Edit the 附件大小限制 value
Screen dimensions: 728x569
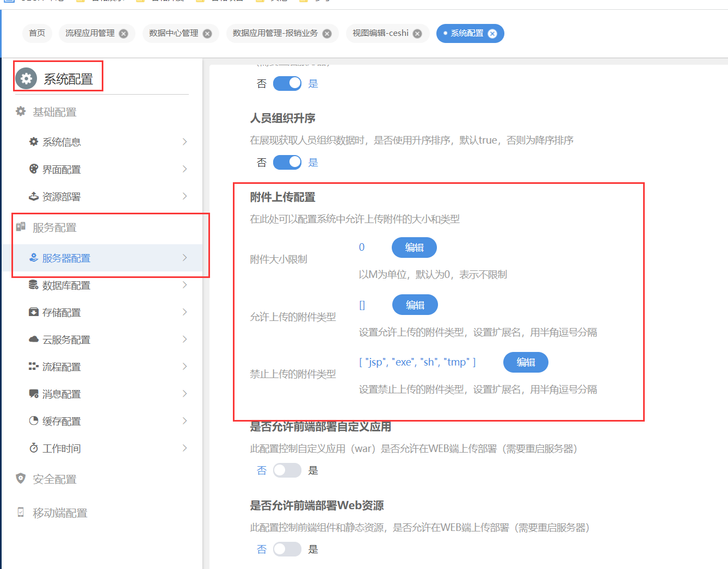[414, 248]
